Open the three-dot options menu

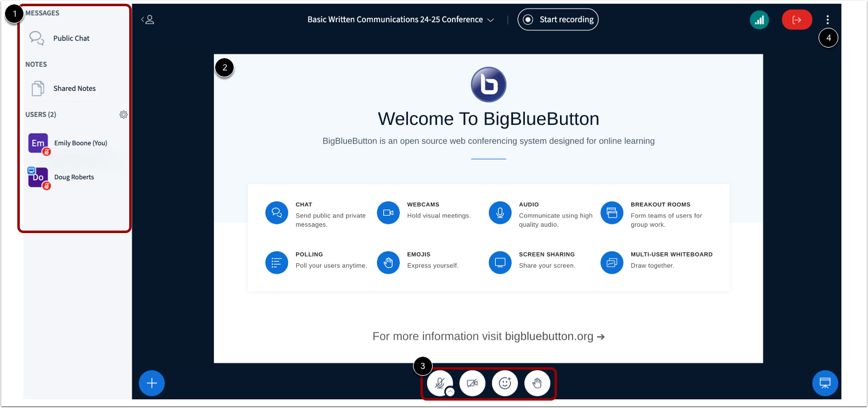[x=828, y=19]
